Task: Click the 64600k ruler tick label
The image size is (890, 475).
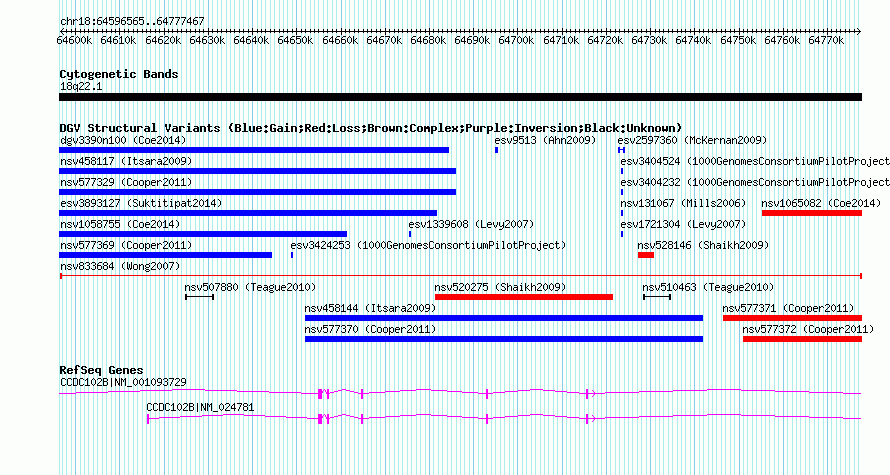Action: 74,40
